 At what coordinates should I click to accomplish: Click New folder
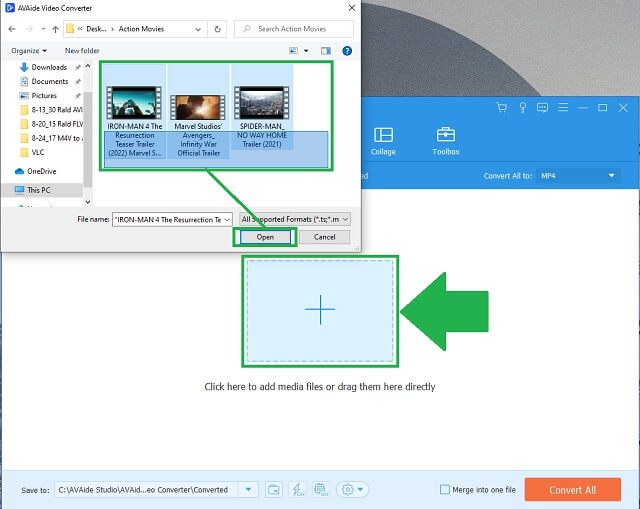click(x=82, y=51)
